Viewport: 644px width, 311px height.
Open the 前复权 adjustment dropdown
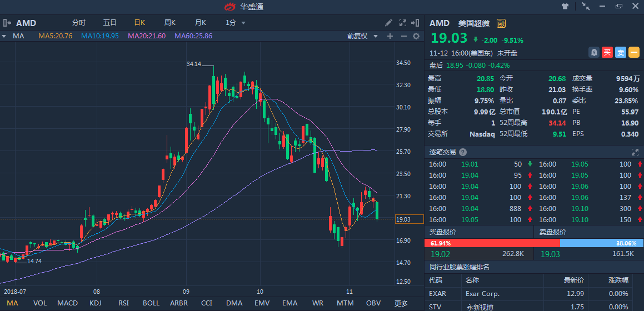point(362,36)
